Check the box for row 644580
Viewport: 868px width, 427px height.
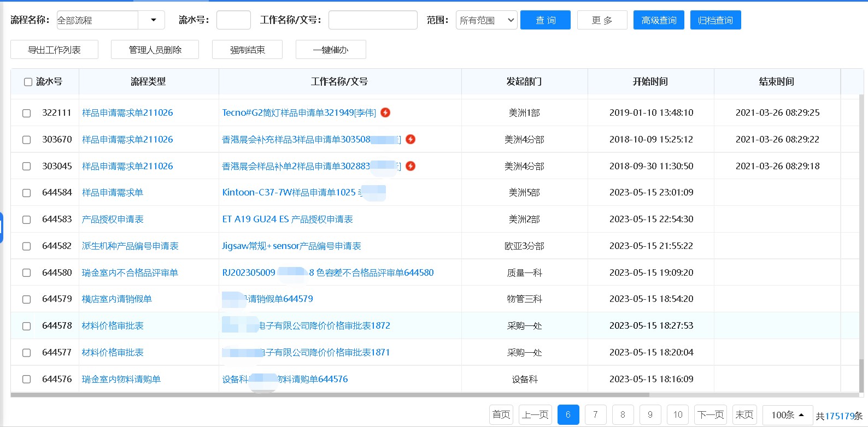click(x=26, y=273)
